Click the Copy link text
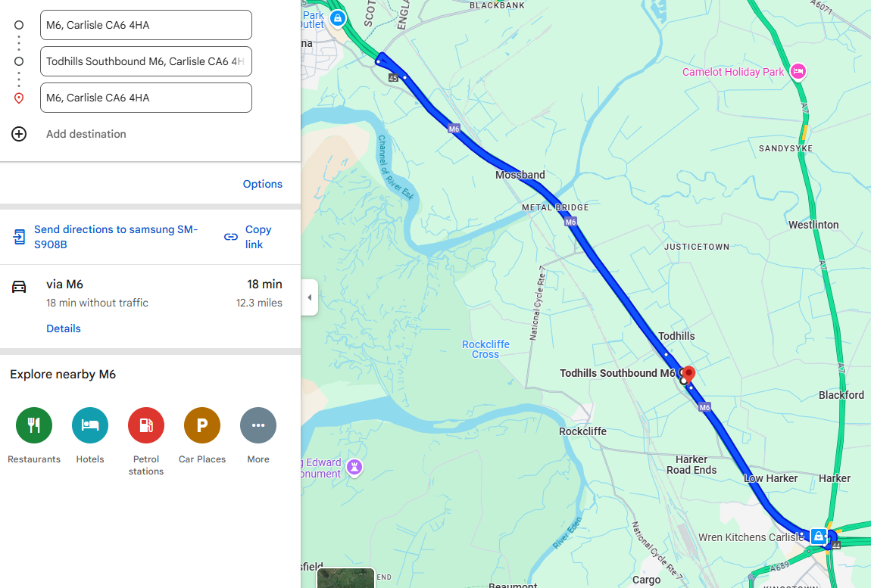 (258, 237)
